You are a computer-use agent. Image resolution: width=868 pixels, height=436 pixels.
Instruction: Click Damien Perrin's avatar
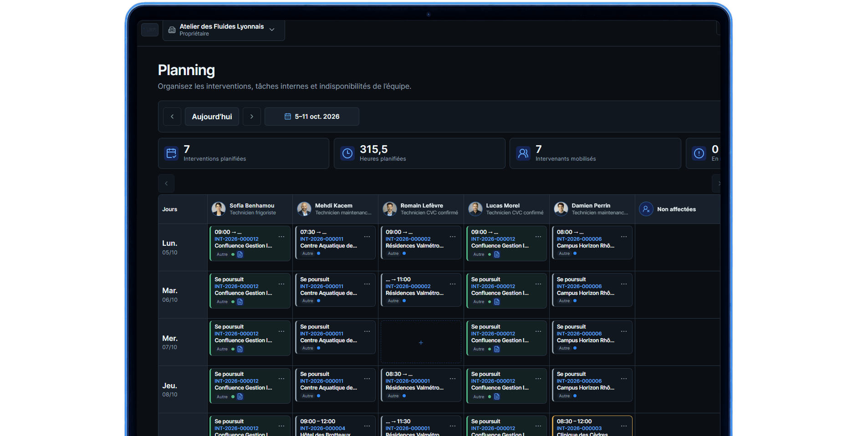561,209
